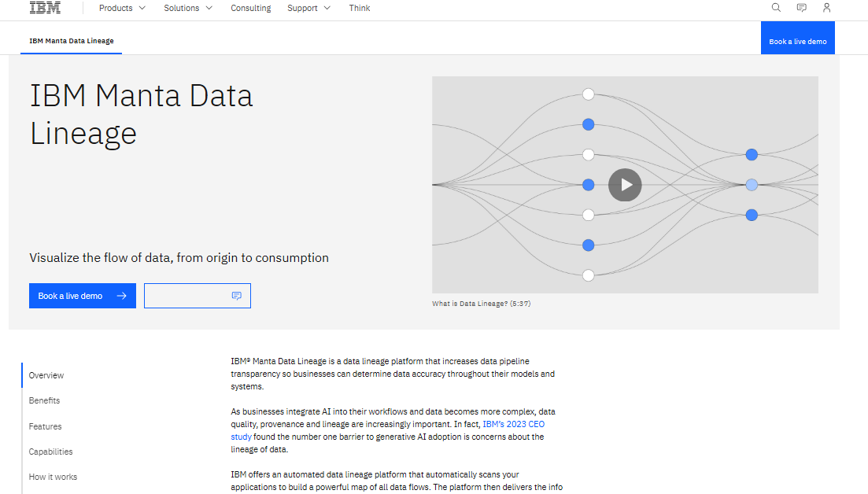Jump to the Benefits section

tap(44, 400)
